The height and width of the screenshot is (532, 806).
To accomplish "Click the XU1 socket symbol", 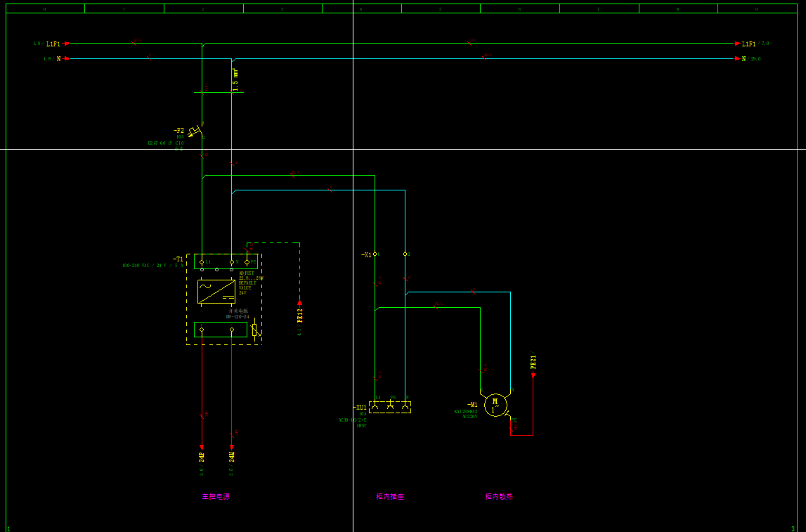I will click(x=390, y=407).
